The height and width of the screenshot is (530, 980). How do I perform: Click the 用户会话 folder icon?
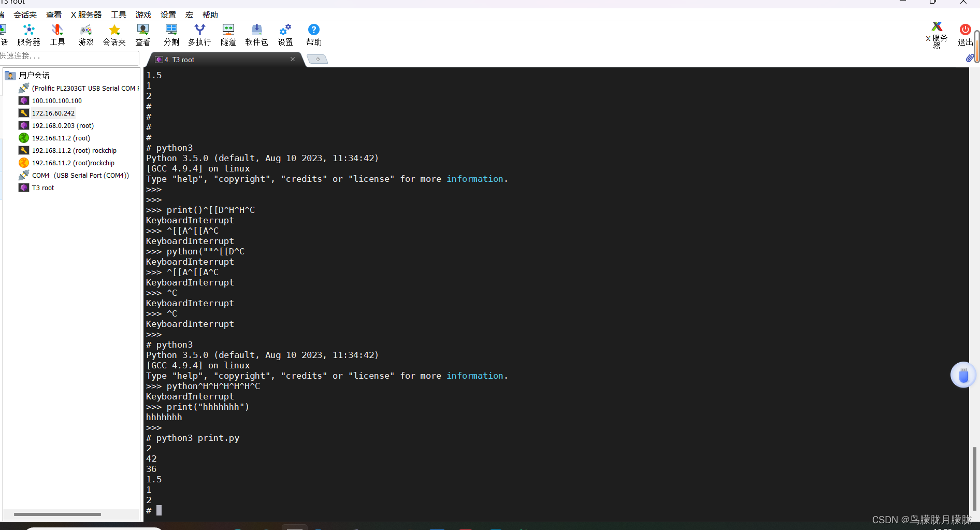coord(10,76)
